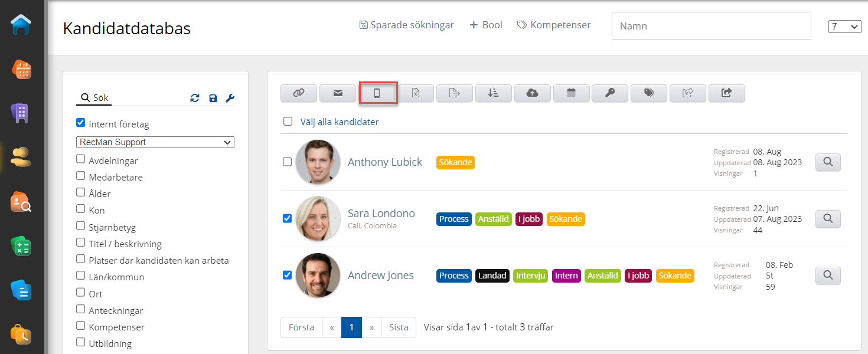Click the cloud upload toolbar button
Image resolution: width=868 pixels, height=354 pixels.
click(533, 93)
